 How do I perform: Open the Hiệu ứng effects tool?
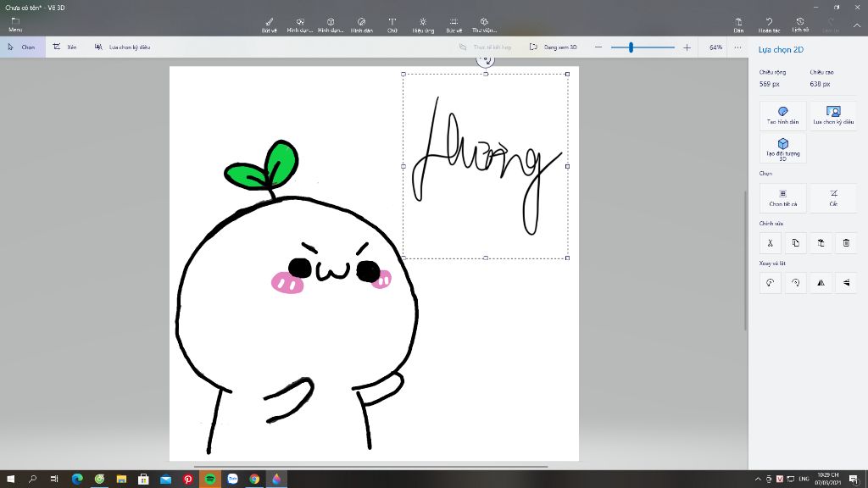click(x=423, y=25)
